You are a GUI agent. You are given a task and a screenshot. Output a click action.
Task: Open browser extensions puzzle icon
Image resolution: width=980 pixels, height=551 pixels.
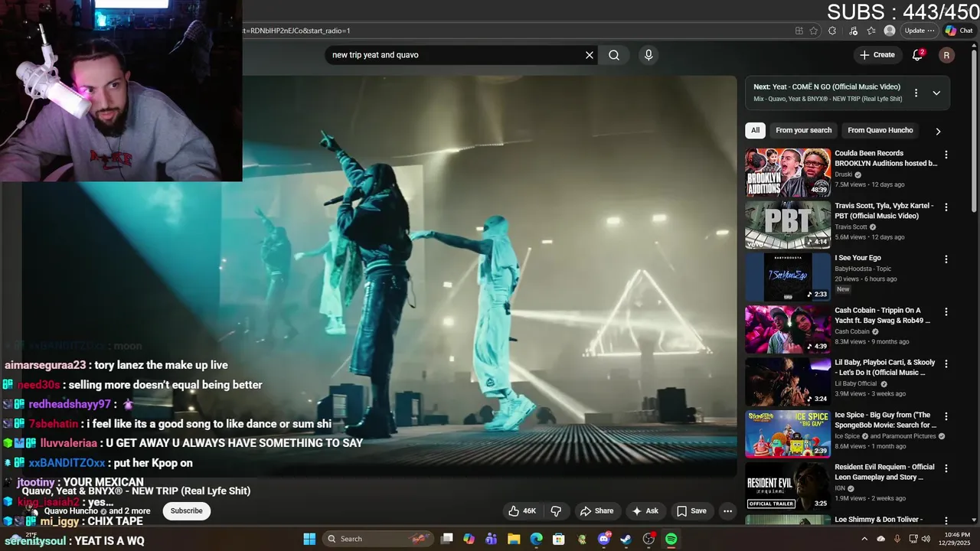[832, 31]
